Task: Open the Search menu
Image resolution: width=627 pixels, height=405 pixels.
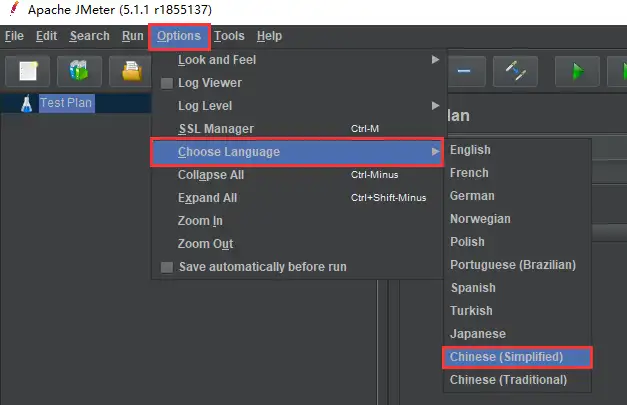Action: coord(90,36)
